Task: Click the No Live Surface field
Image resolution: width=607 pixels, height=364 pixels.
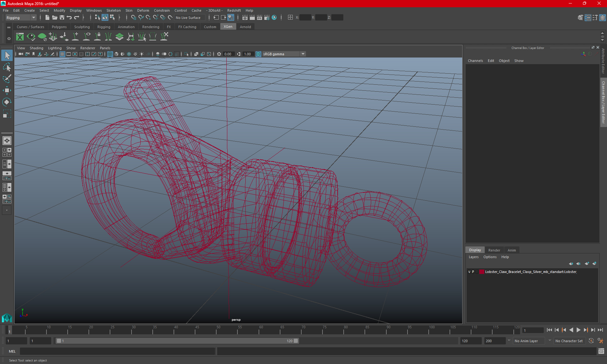Action: 190,18
